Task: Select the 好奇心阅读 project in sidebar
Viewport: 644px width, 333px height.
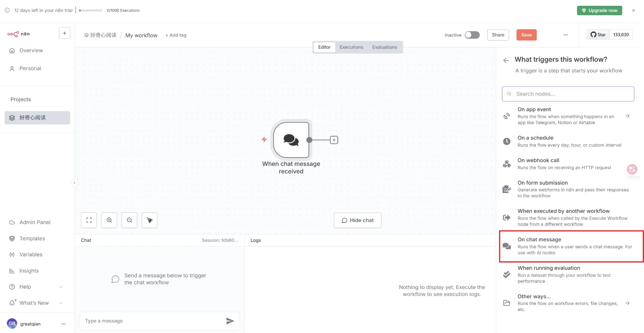Action: click(x=37, y=118)
